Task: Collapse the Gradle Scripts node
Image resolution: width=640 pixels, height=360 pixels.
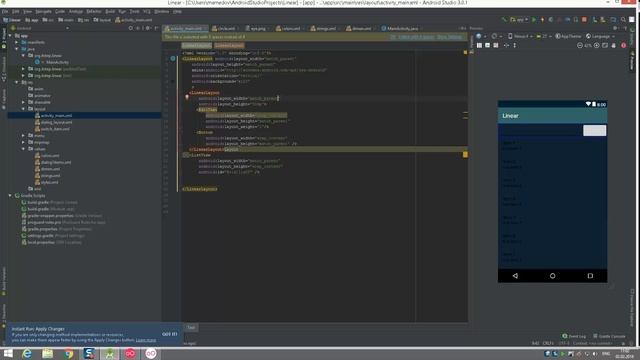Action: pos(10,196)
